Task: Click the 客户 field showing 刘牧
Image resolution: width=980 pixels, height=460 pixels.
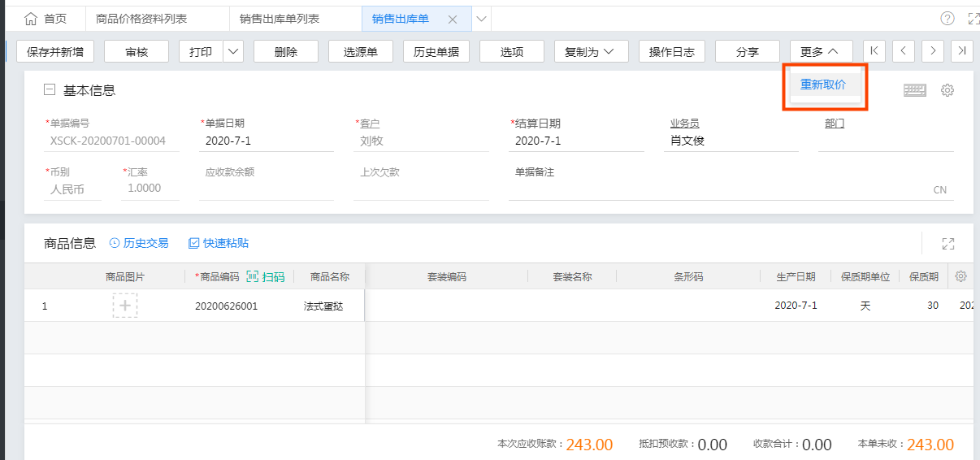Action: tap(421, 141)
